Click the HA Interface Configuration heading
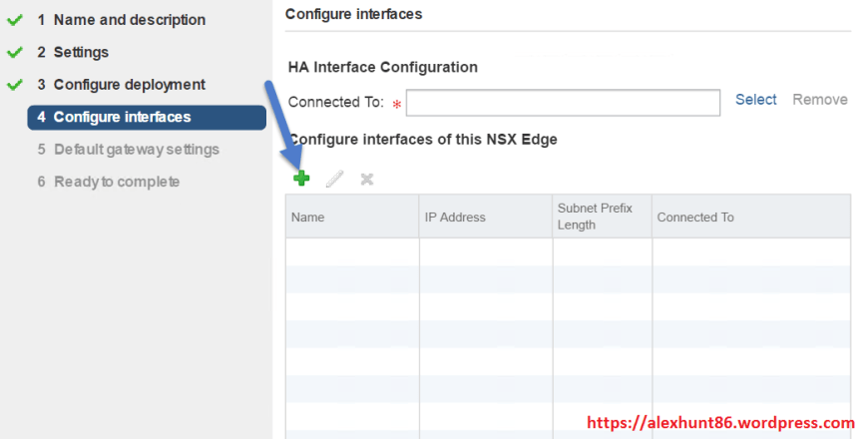Viewport: 868px width, 439px height. pos(383,67)
